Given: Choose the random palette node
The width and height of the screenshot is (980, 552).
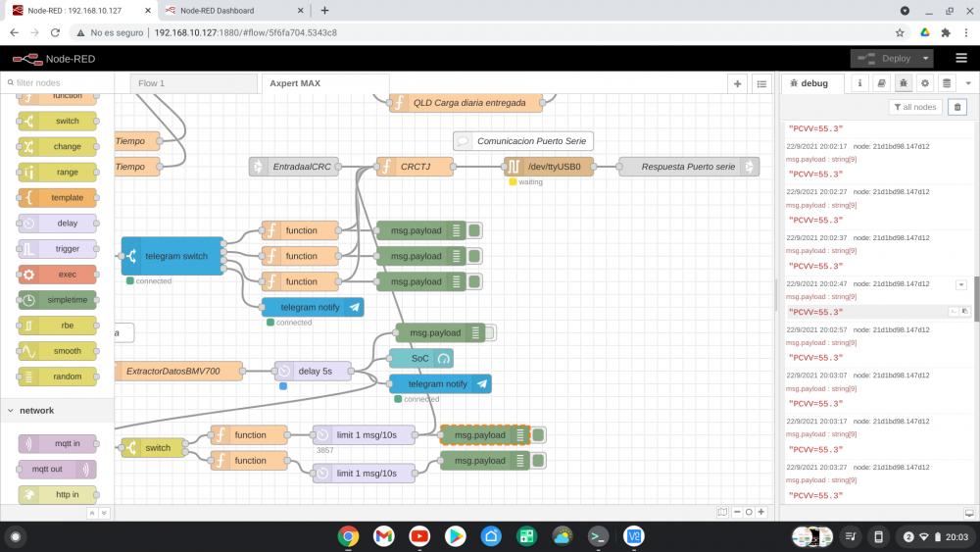Looking at the screenshot, I should 58,376.
